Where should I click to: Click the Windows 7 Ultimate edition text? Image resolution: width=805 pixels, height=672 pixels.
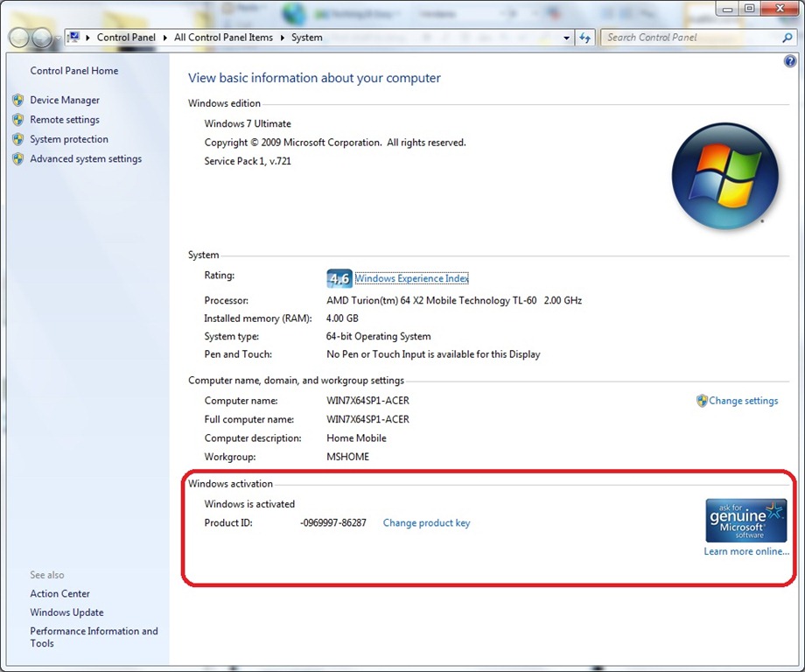(248, 123)
